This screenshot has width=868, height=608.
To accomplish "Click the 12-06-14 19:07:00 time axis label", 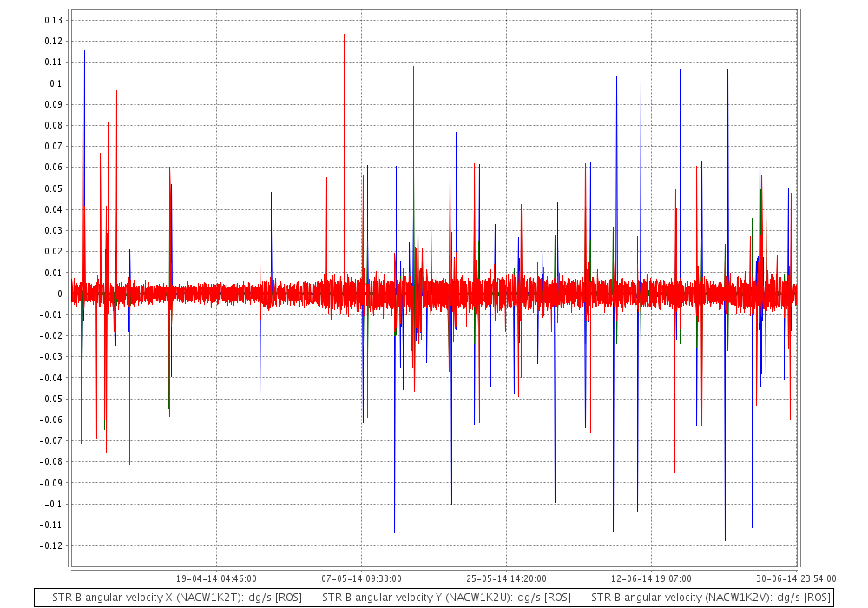I will click(x=652, y=578).
